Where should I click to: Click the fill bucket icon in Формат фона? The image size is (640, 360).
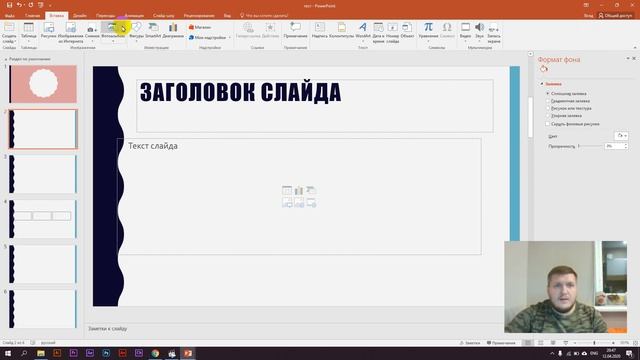point(544,69)
